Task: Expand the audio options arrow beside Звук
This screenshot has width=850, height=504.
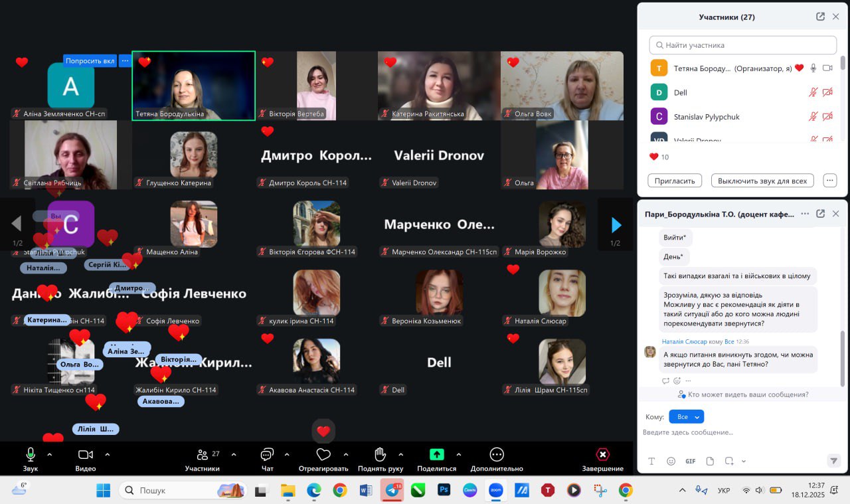Action: pos(49,455)
